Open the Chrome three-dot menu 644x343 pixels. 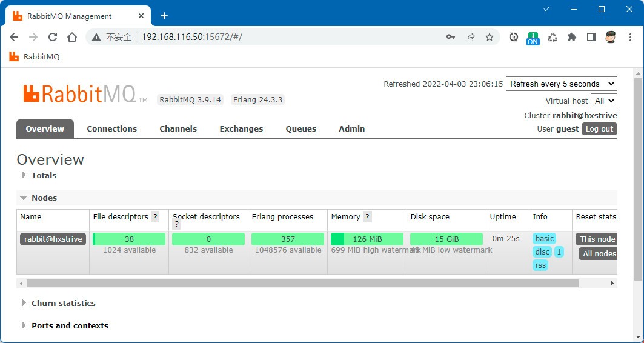(630, 38)
